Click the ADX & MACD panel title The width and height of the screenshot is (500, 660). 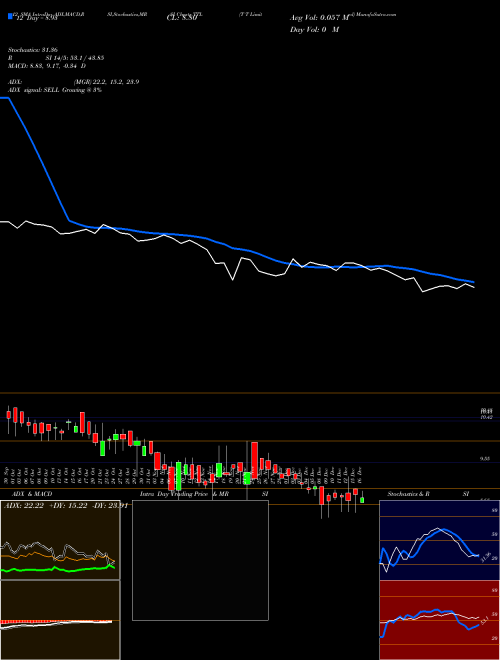click(x=32, y=494)
